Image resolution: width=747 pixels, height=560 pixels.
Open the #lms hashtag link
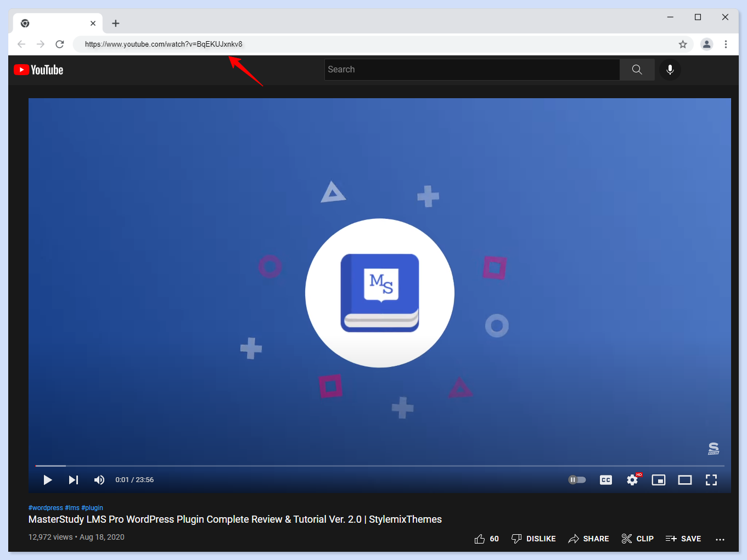[x=72, y=508]
